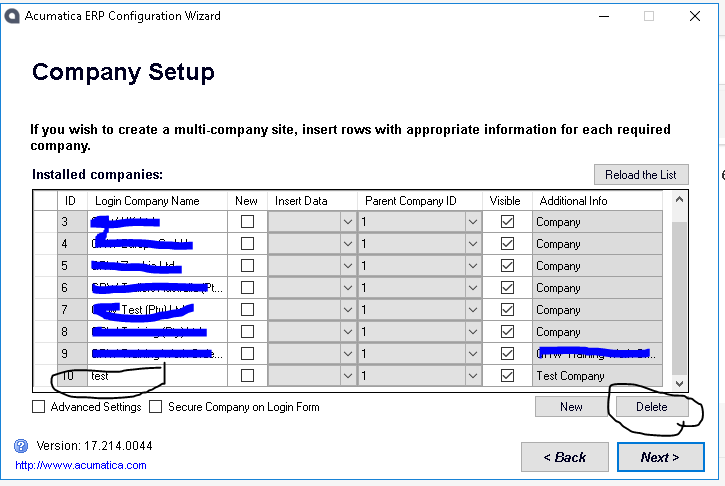
Task: Select the Test Company additional info cell
Action: pyautogui.click(x=596, y=376)
